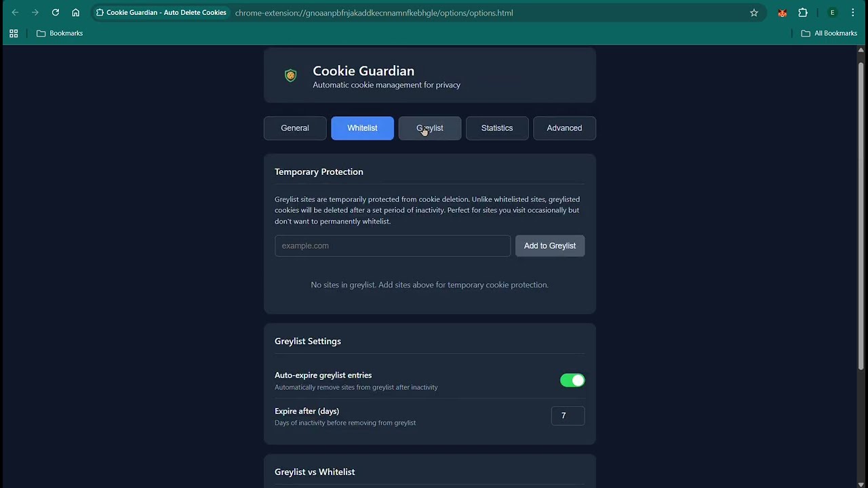
Task: Click the Expire after days number field
Action: pyautogui.click(x=568, y=415)
